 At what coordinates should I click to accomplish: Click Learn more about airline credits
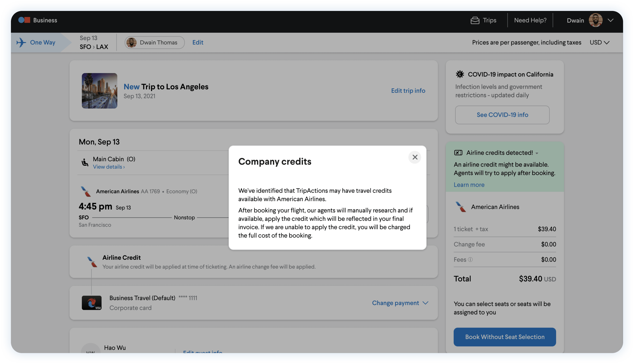[x=469, y=185]
